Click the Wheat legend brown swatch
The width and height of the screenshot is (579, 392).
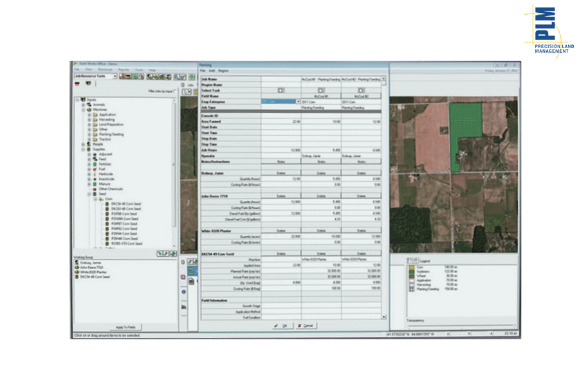coord(412,276)
